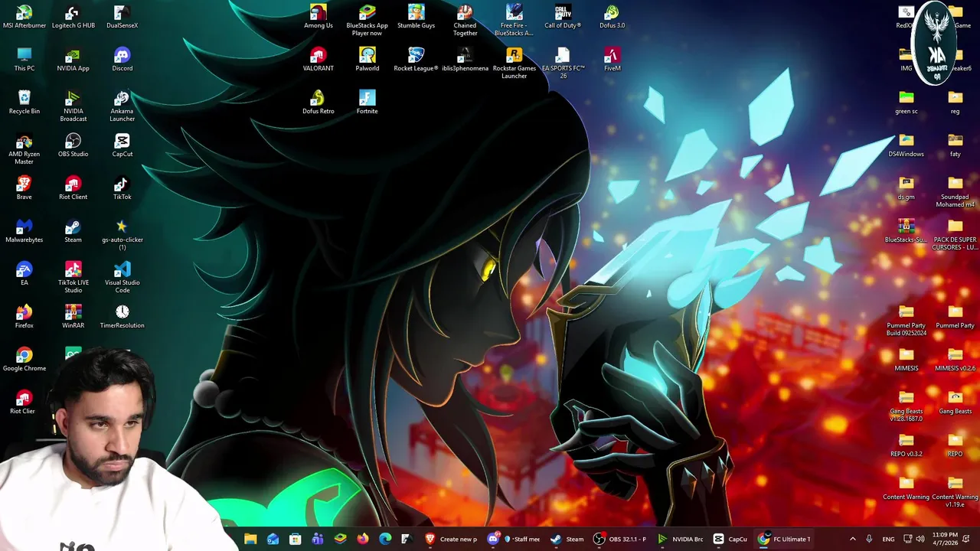This screenshot has width=980, height=551.
Task: Select the Gang Beasts v1.28.1687.0 folder
Action: pos(906,406)
